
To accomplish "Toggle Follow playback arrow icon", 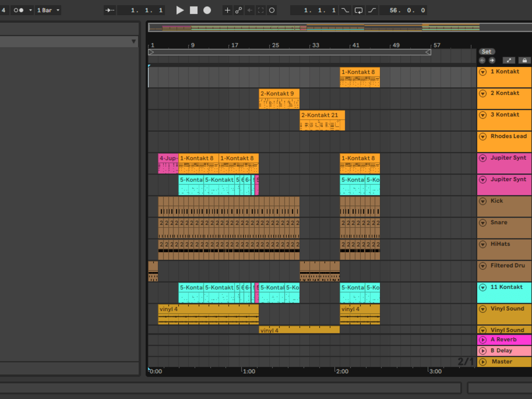I will (x=110, y=10).
